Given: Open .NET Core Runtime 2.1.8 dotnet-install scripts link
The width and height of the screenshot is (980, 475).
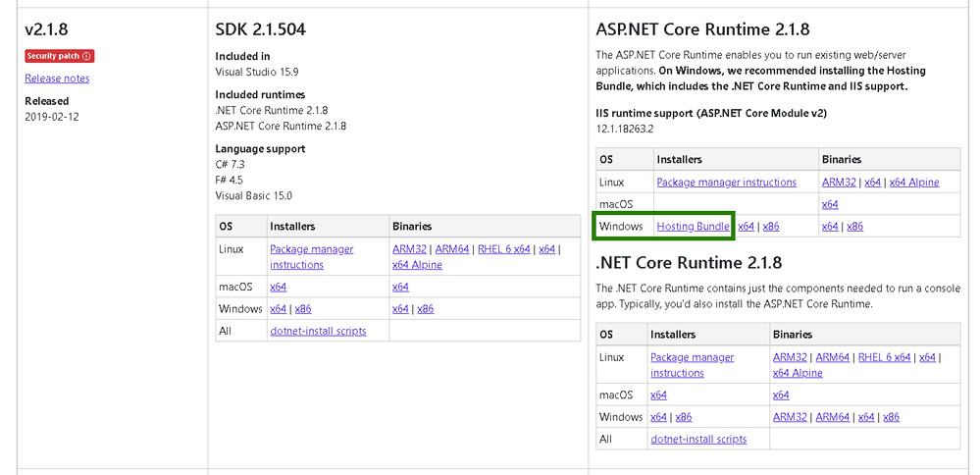Looking at the screenshot, I should (698, 439).
